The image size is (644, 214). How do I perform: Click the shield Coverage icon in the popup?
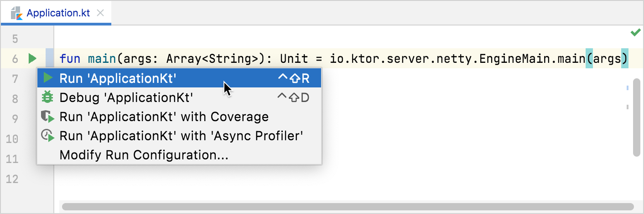[x=47, y=117]
